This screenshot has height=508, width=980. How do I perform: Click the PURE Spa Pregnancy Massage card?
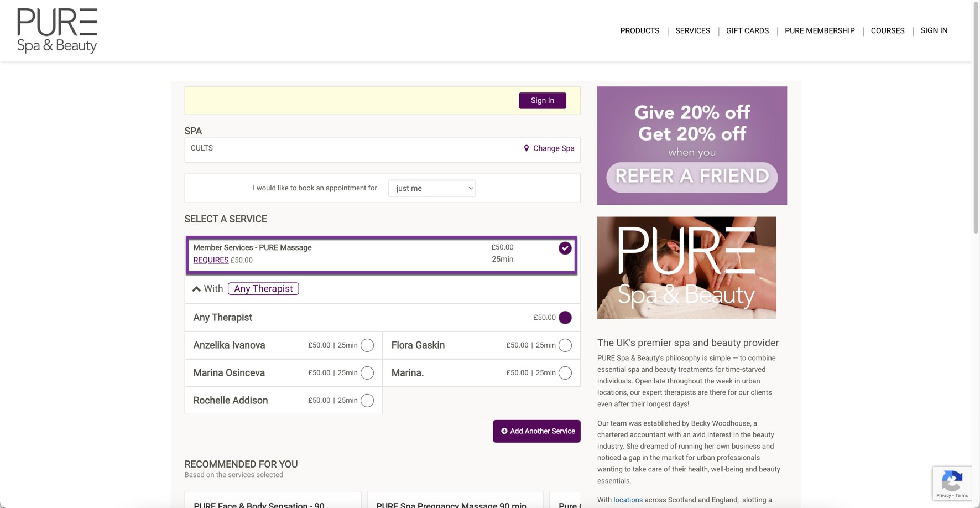[455, 499]
